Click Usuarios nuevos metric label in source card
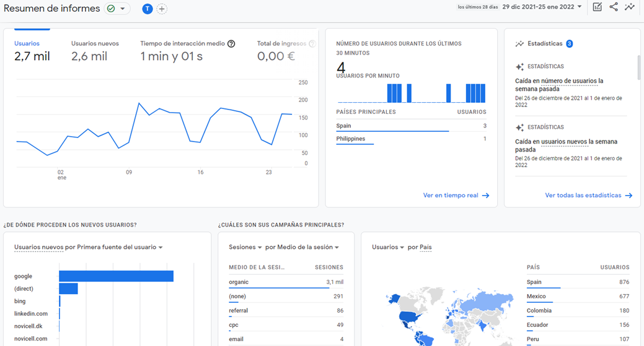The width and height of the screenshot is (644, 346). click(x=38, y=247)
